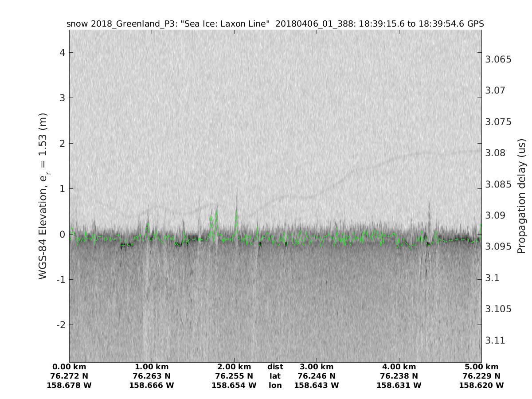This screenshot has height=399, width=532.
Task: Select the 1.00 km distance tick label
Action: coord(152,367)
